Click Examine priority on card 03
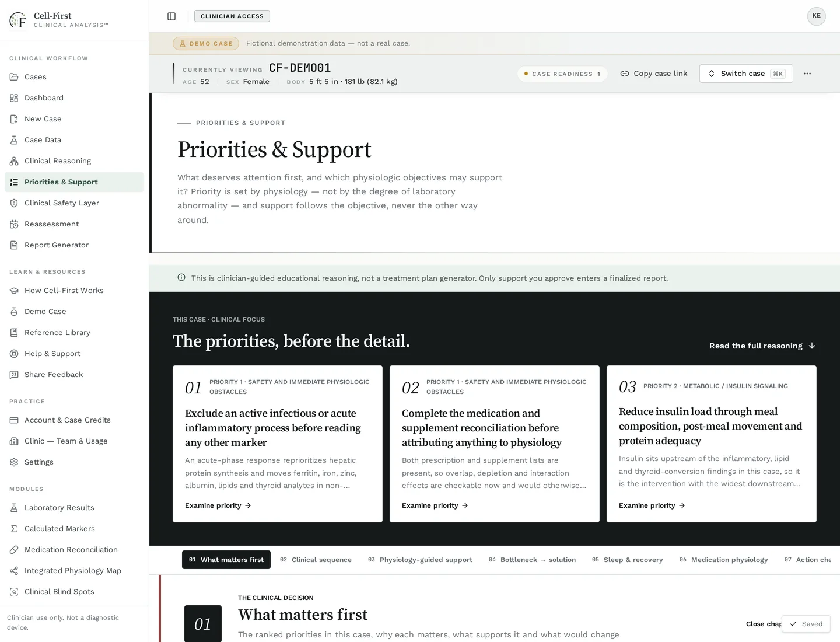840x642 pixels. pos(652,505)
